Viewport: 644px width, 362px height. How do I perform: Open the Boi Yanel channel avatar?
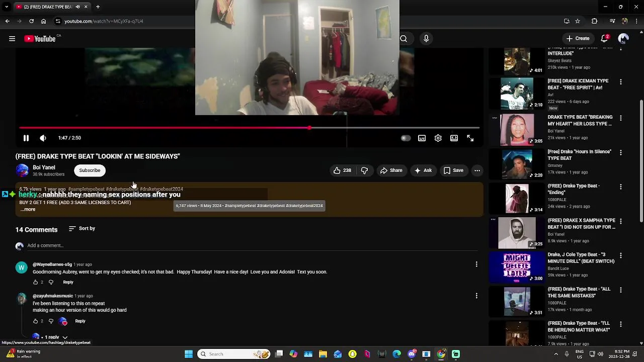tap(22, 170)
